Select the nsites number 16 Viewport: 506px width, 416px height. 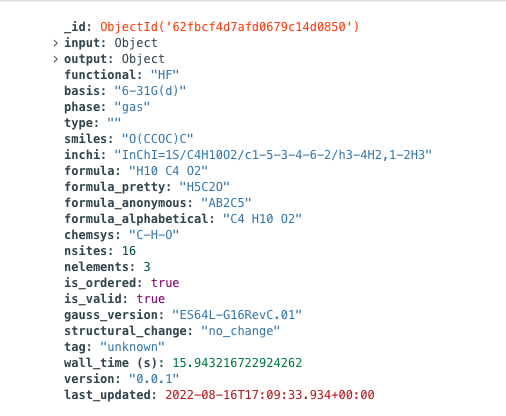pyautogui.click(x=129, y=251)
